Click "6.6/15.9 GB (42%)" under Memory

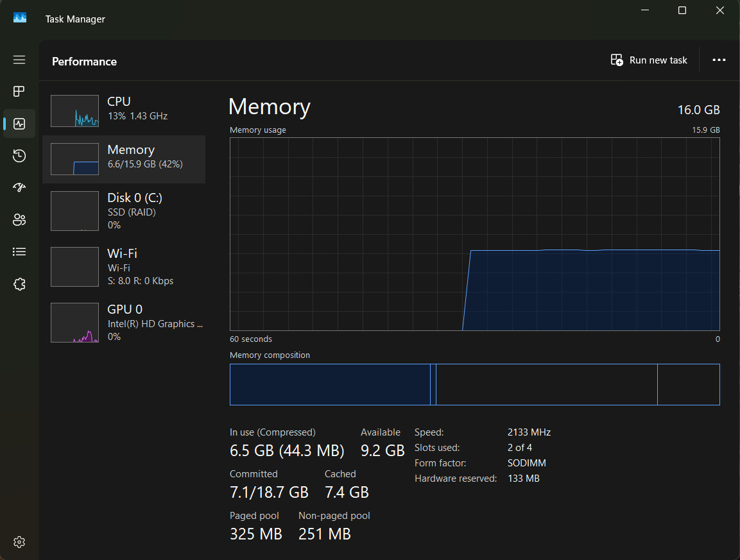(x=145, y=164)
